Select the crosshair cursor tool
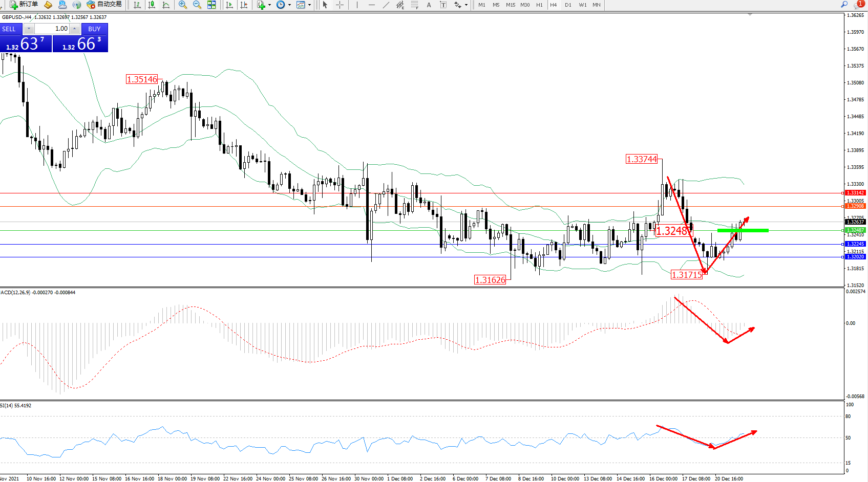Viewport: 868px width, 482px height. [x=340, y=5]
